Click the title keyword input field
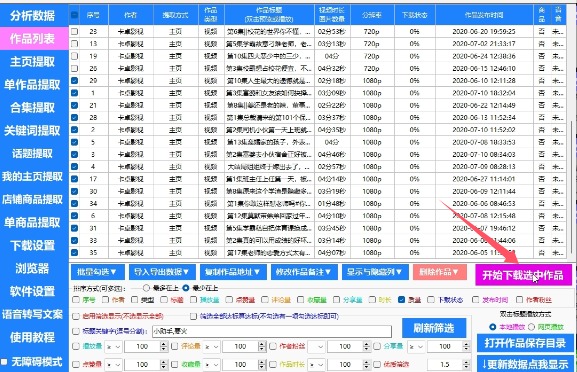Viewport: 577px width, 372px height. [x=272, y=331]
